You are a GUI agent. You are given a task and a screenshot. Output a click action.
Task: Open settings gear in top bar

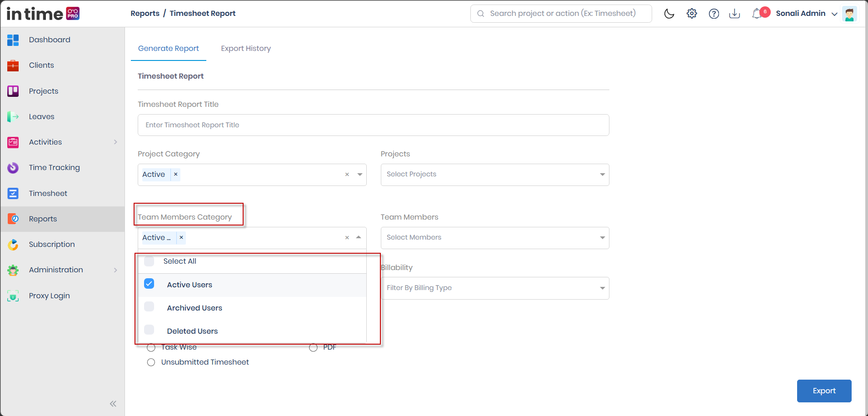coord(692,14)
